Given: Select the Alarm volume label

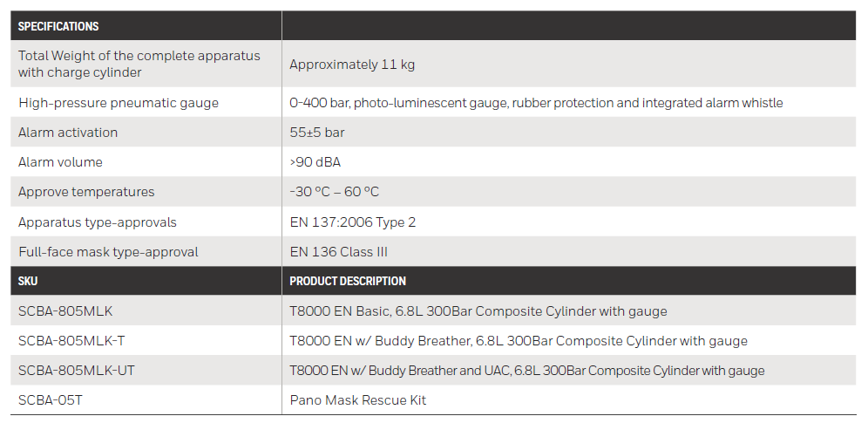Looking at the screenshot, I should (x=60, y=162).
